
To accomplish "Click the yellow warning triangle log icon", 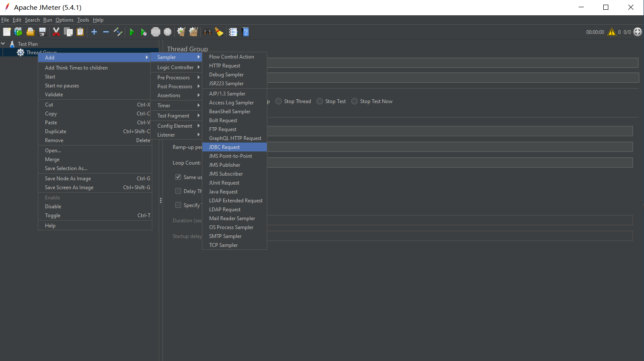I will pyautogui.click(x=612, y=32).
